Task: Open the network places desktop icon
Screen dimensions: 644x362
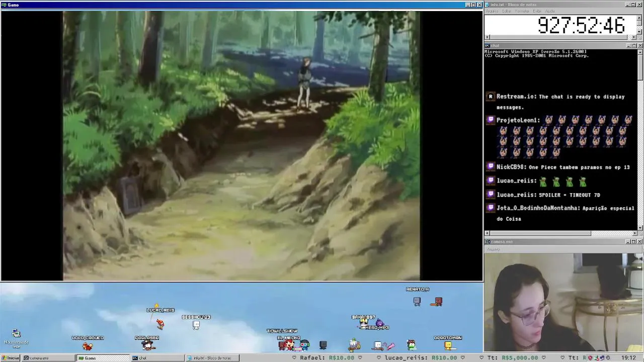Action: click(16, 339)
